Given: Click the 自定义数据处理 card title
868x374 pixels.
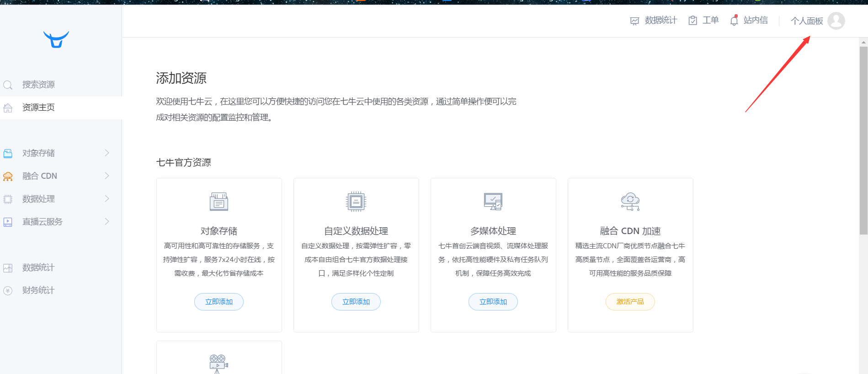Looking at the screenshot, I should (356, 231).
